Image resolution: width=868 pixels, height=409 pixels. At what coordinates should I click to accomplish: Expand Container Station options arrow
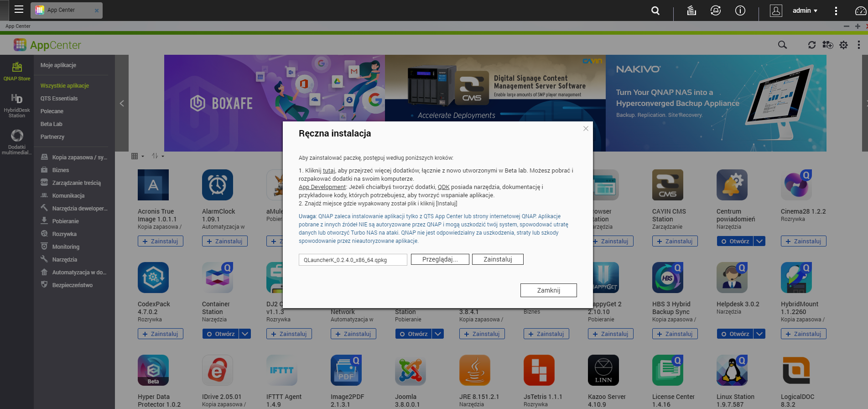(245, 334)
